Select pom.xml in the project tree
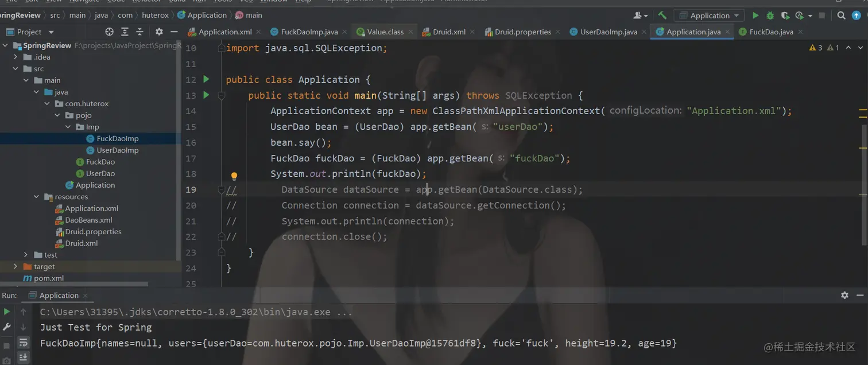The height and width of the screenshot is (365, 868). tap(44, 278)
